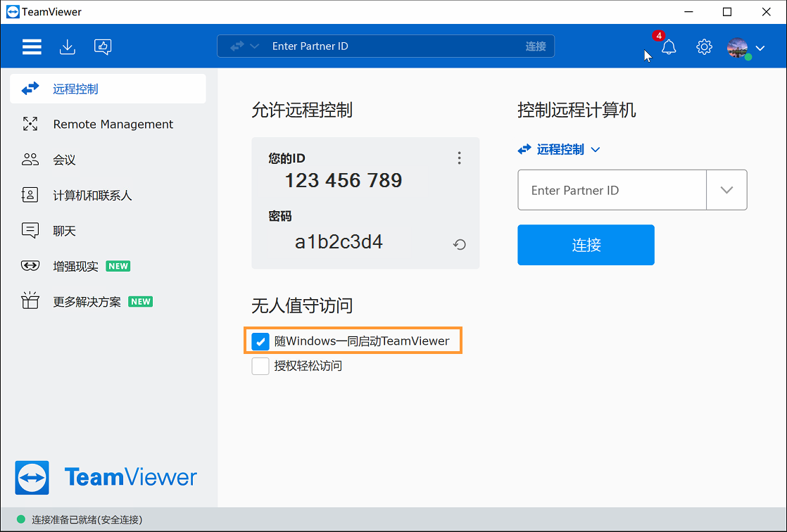787x532 pixels.
Task: Expand connection mode chevron in top bar
Action: [254, 46]
